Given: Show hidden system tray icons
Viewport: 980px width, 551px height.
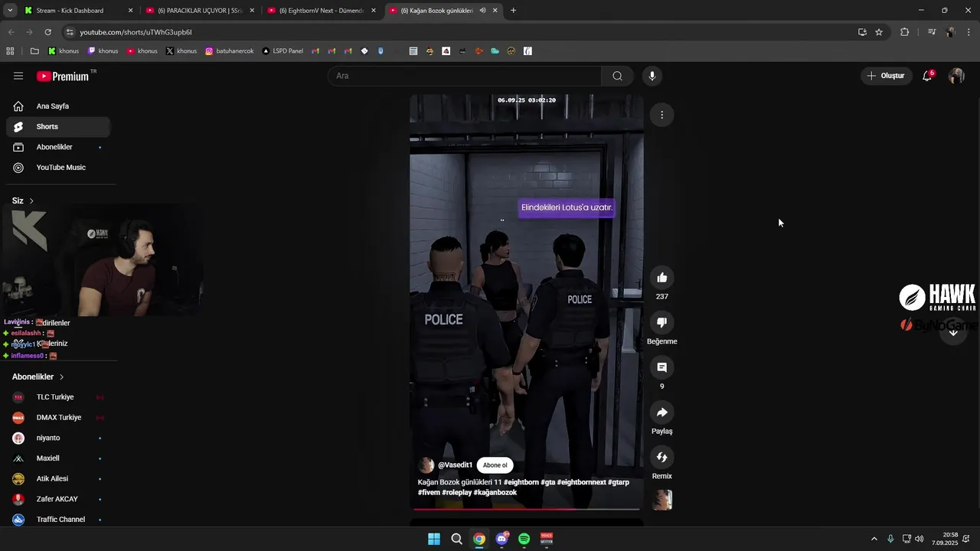Looking at the screenshot, I should tap(874, 539).
